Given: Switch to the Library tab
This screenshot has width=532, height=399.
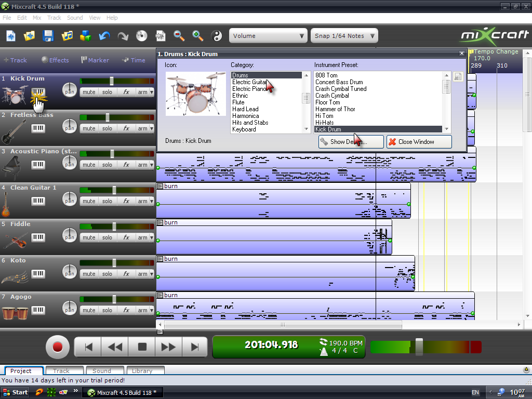Looking at the screenshot, I should point(145,370).
